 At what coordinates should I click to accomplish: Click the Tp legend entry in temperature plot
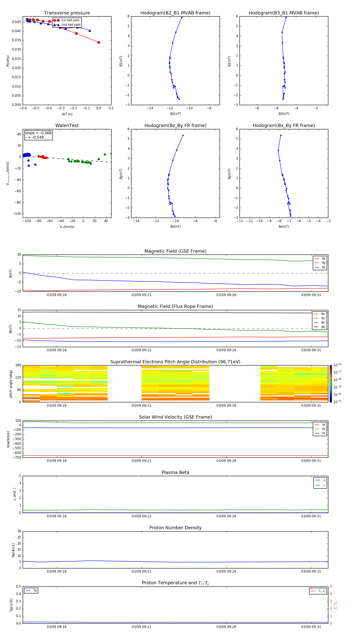[x=31, y=591]
